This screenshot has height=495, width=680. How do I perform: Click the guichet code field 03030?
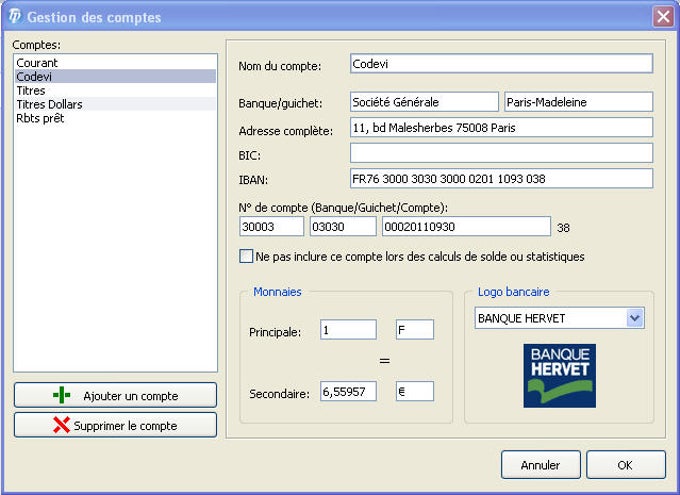click(343, 226)
